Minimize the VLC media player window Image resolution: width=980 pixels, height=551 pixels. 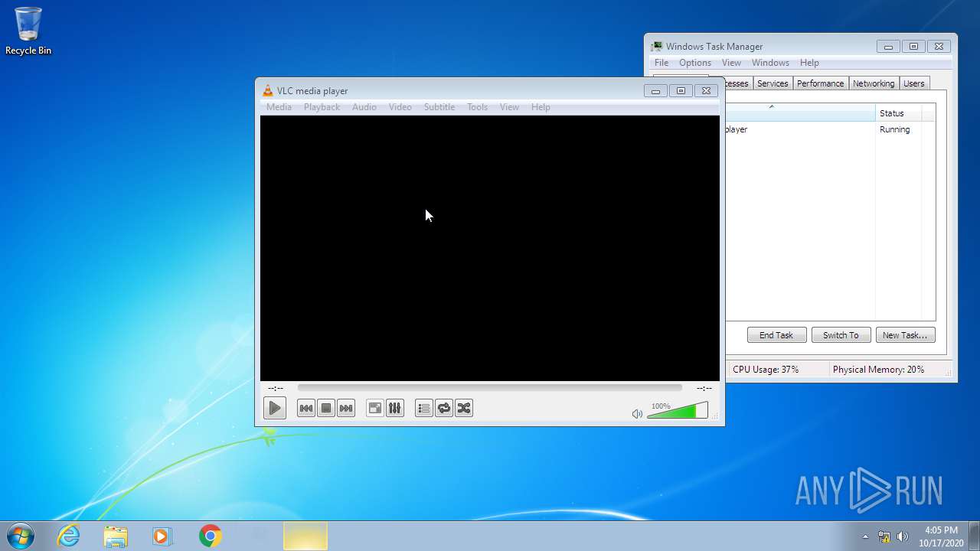(655, 90)
